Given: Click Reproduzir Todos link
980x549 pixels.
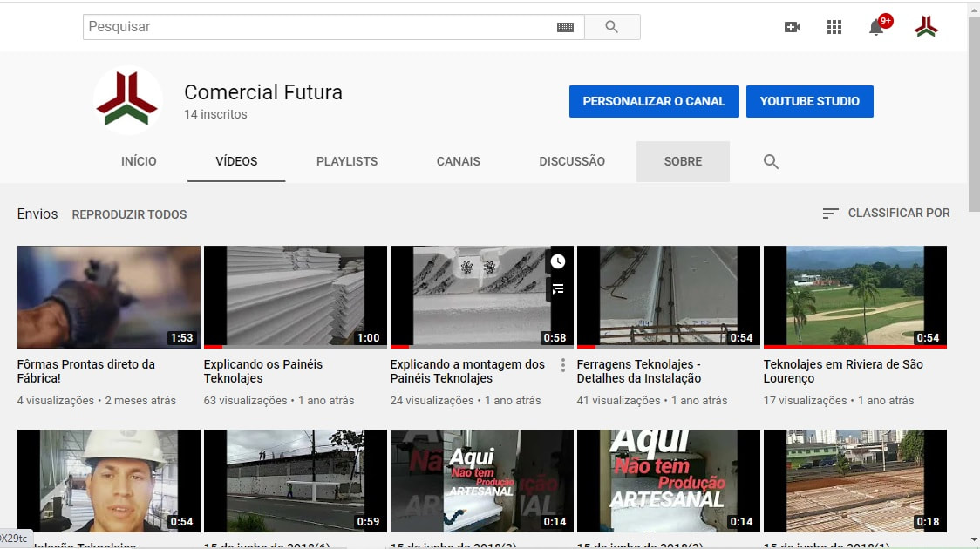Looking at the screenshot, I should coord(129,214).
